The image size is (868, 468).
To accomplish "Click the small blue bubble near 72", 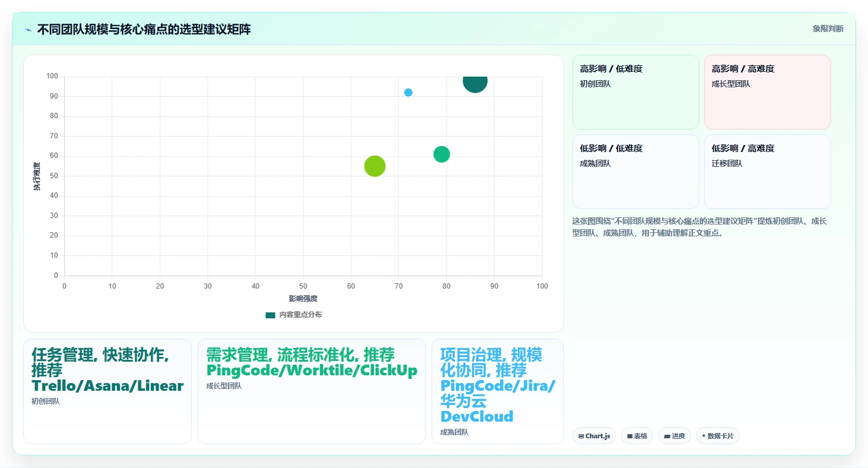I will (408, 92).
